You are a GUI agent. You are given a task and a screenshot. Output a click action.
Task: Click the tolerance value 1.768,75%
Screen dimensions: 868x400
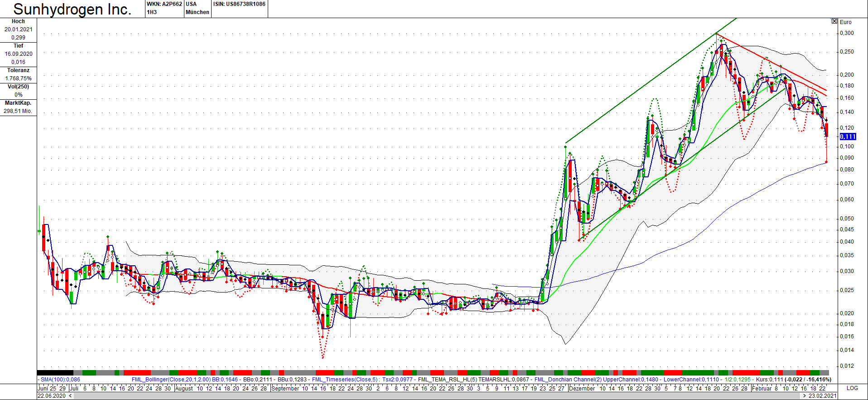(19, 78)
